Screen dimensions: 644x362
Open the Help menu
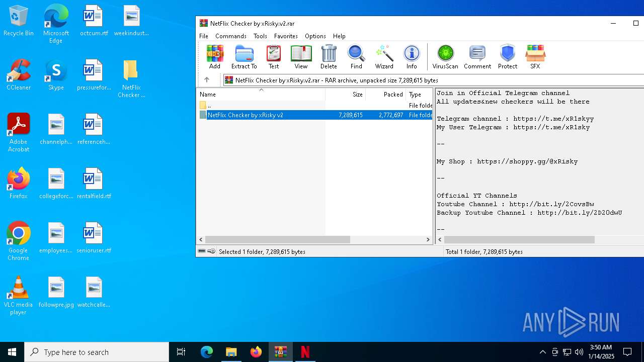(x=339, y=36)
